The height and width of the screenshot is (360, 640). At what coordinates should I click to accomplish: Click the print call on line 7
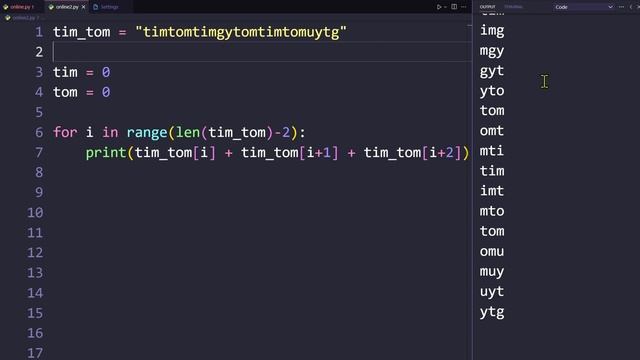106,153
